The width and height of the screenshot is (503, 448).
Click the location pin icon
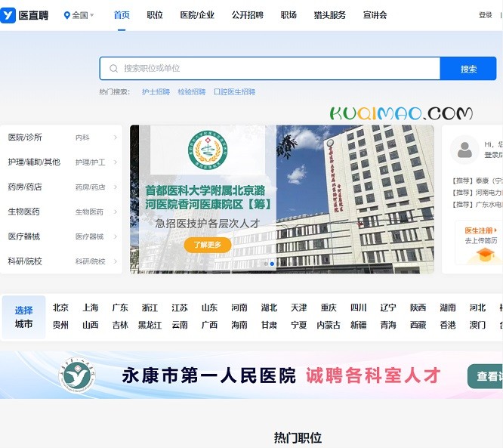[x=66, y=15]
